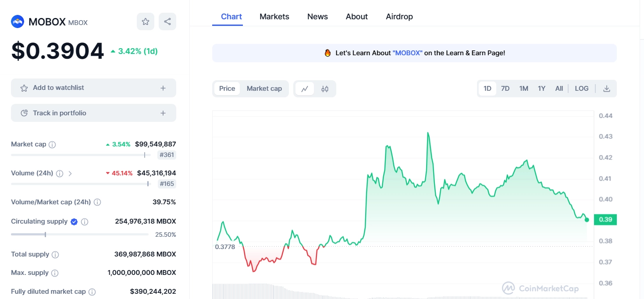
Task: Click the Max. supply info icon
Action: point(55,272)
